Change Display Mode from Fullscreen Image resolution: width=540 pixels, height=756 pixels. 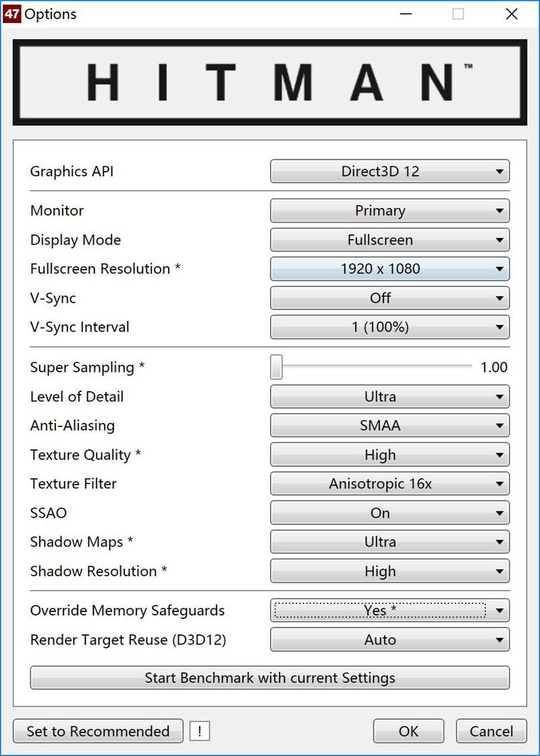click(389, 240)
